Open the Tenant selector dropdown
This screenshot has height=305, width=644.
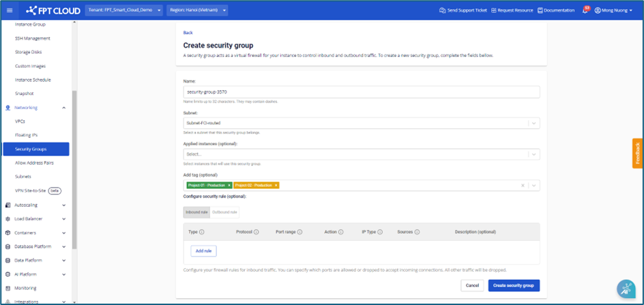point(125,10)
